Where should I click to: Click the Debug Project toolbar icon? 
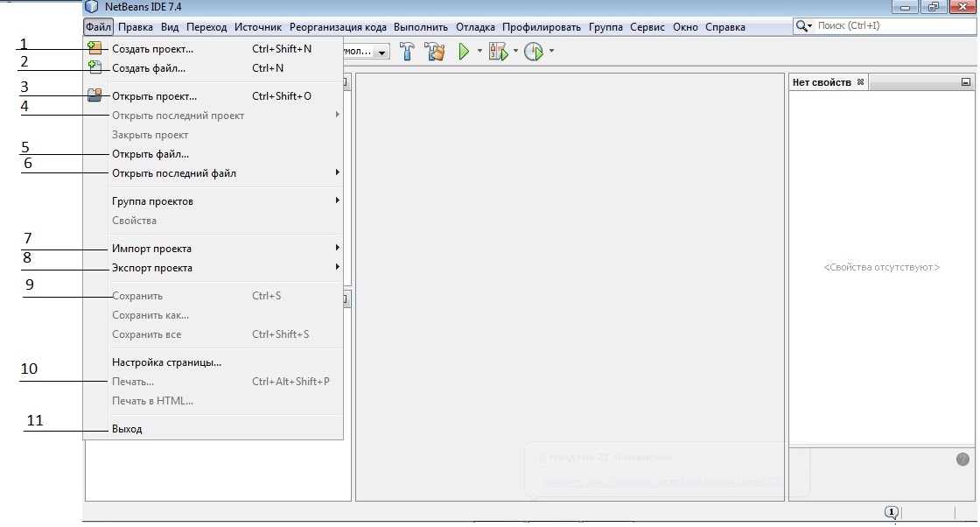pos(498,52)
